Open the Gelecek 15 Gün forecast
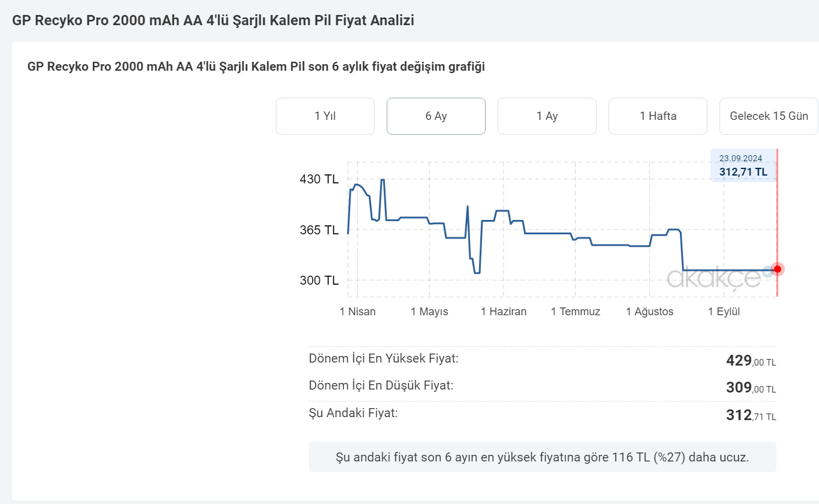The height and width of the screenshot is (504, 819). point(769,116)
